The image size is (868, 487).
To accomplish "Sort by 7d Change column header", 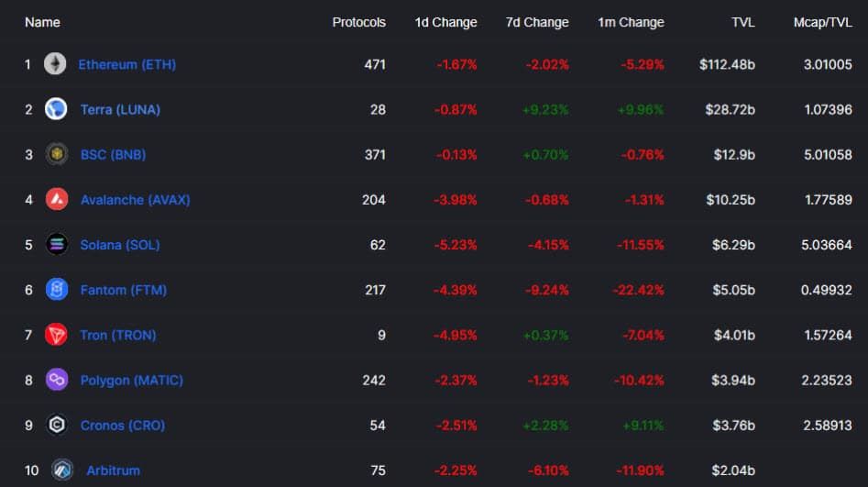I will pyautogui.click(x=537, y=22).
